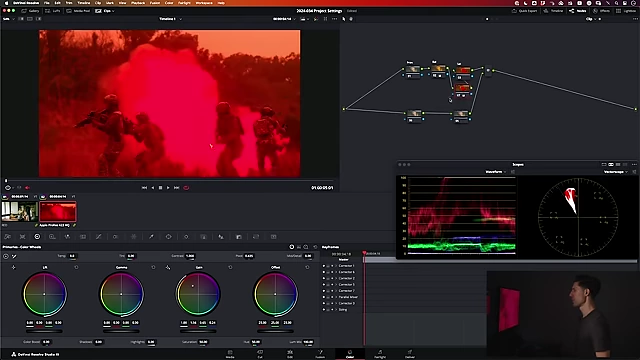Toggle audio mute under viewer

tap(27, 188)
